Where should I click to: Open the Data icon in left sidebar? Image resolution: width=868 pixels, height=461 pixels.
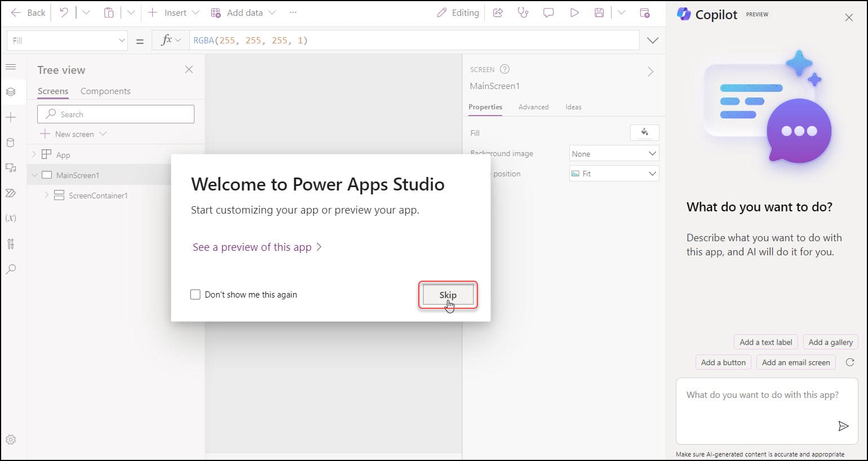11,143
